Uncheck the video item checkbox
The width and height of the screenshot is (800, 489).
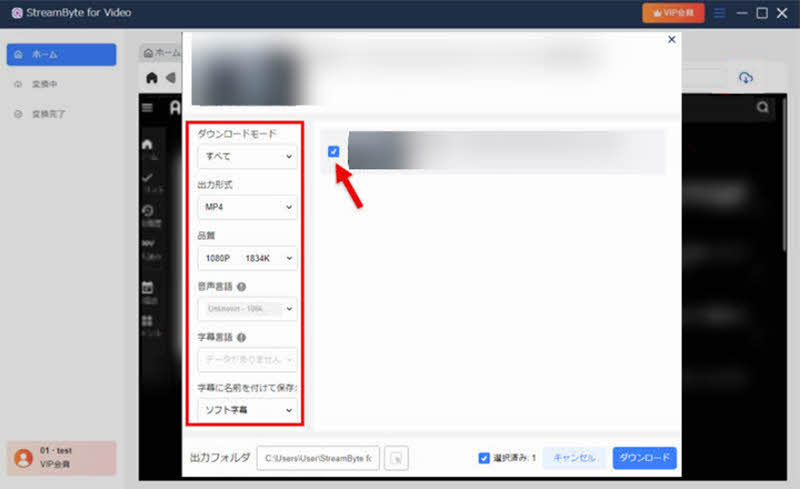point(334,152)
